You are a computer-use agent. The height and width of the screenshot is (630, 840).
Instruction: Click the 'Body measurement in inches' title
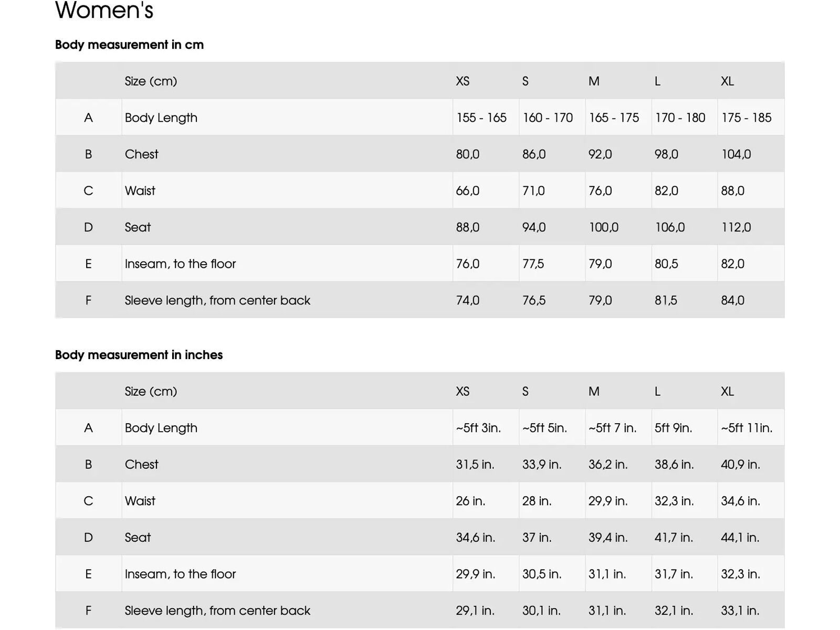click(x=139, y=355)
